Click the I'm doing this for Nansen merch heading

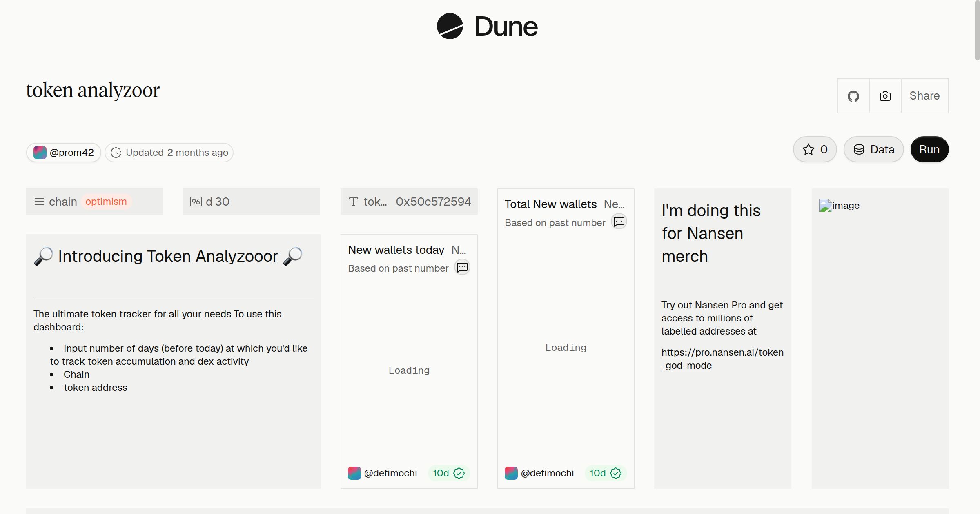(711, 233)
